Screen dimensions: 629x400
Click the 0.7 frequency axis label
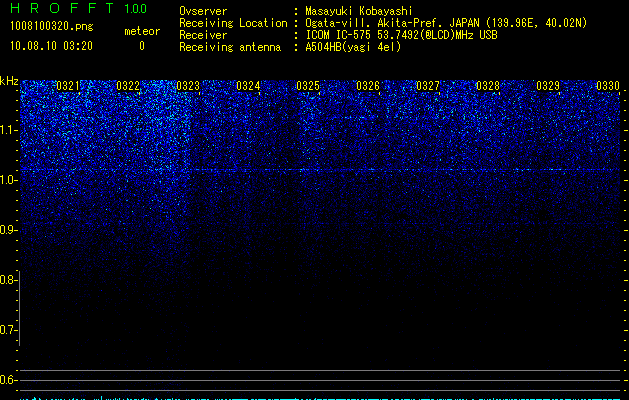[x=7, y=330]
